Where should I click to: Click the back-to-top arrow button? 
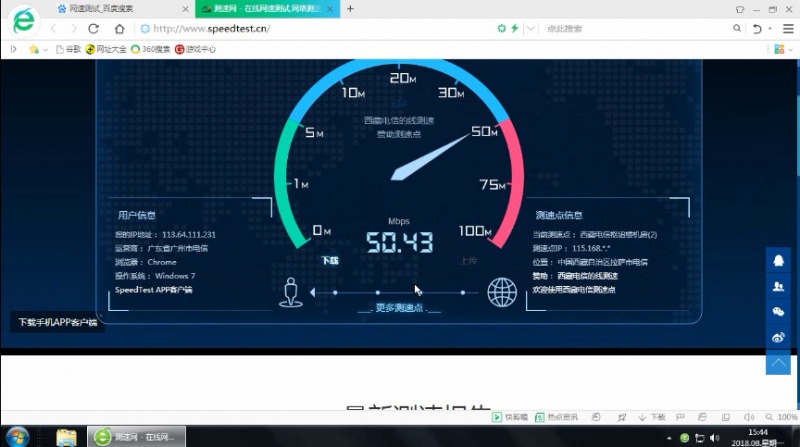click(x=778, y=363)
